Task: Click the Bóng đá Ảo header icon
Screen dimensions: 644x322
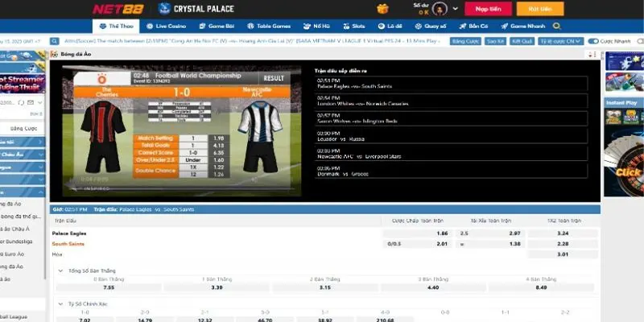Action: 54,54
